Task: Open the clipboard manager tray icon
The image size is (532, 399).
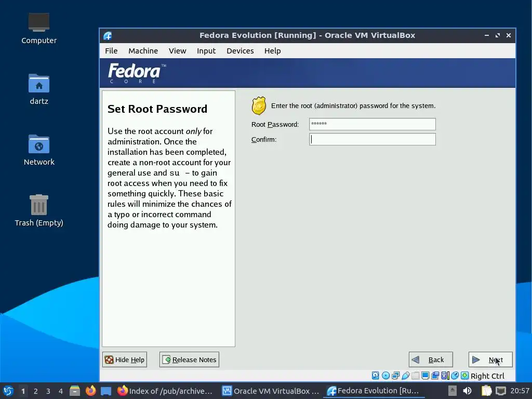Action: tap(486, 391)
